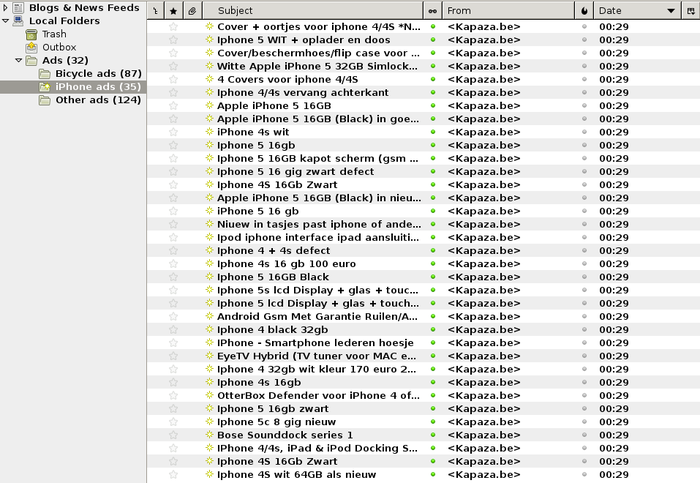The image size is (700, 483).
Task: Expand the Blogs & News Feeds account
Action: [5, 8]
